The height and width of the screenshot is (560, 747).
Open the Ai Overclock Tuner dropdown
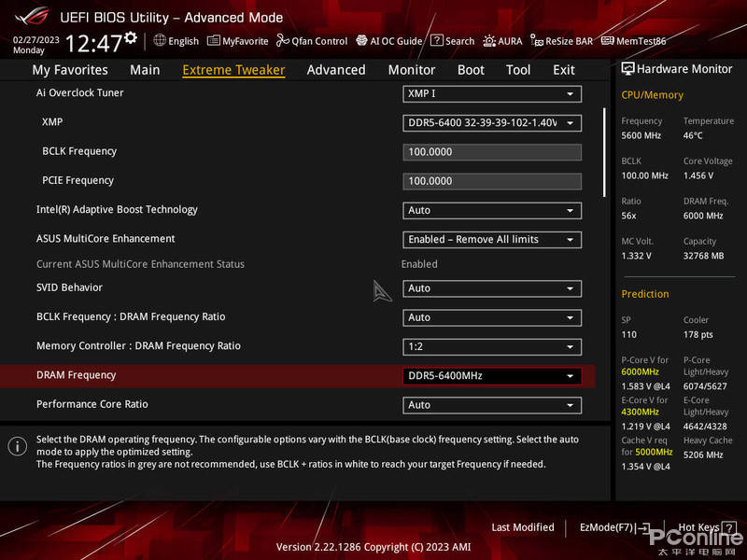point(492,93)
